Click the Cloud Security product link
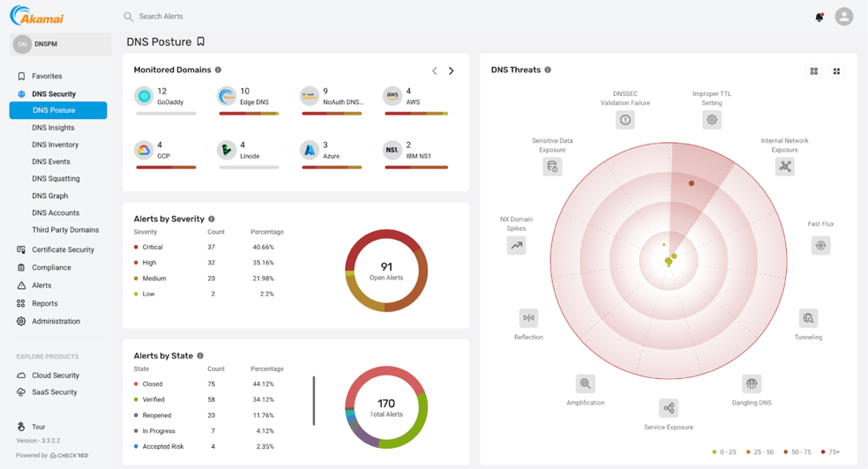This screenshot has width=868, height=469. (56, 376)
